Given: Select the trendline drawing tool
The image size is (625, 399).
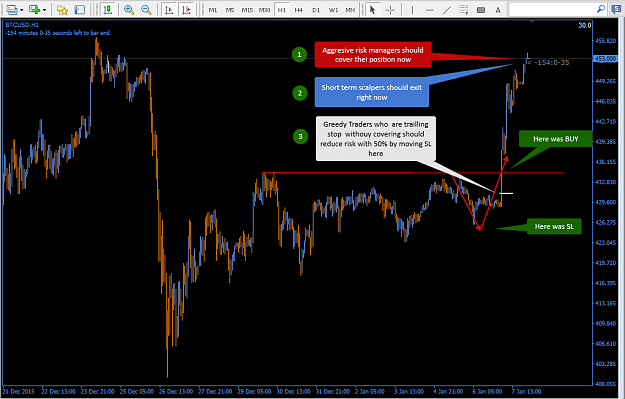Looking at the screenshot, I should coord(447,10).
